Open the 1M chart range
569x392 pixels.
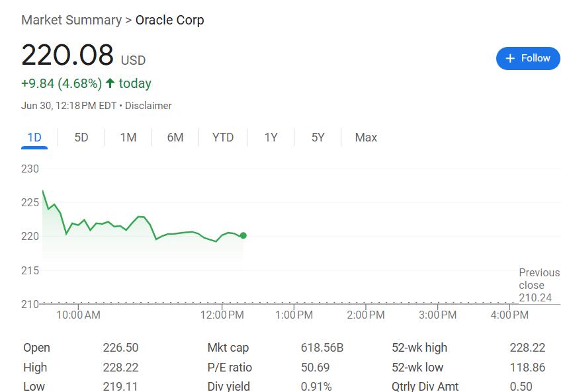(x=128, y=137)
